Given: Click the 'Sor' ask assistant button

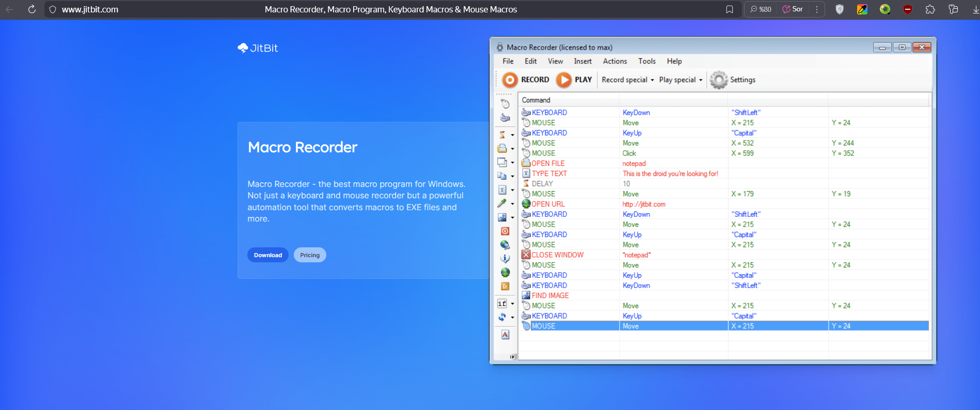Looking at the screenshot, I should (793, 9).
